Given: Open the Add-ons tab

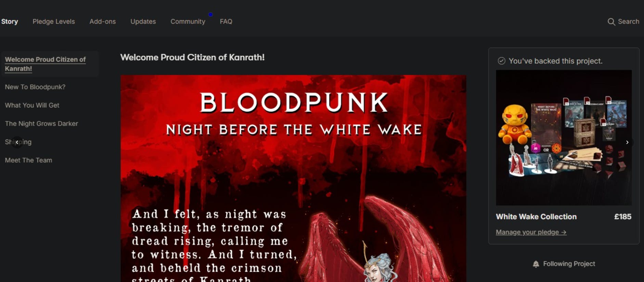Looking at the screenshot, I should click(x=103, y=21).
